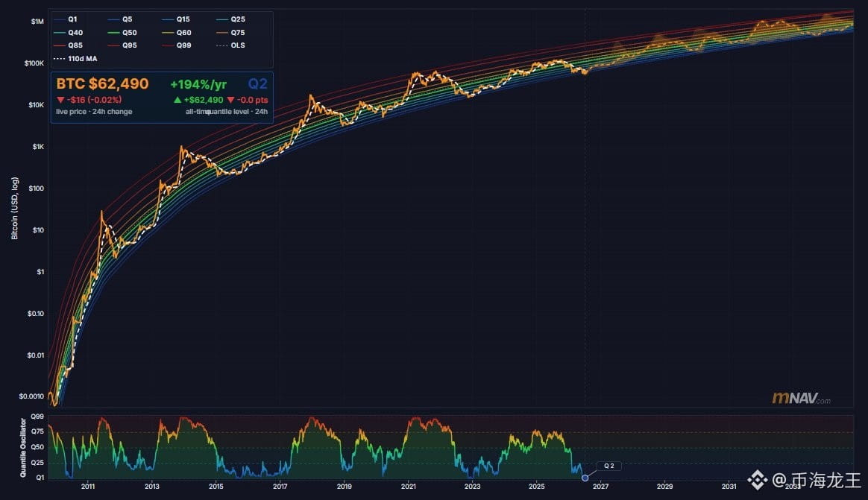
Task: Toggle the Q40 legend entry
Action: click(68, 33)
